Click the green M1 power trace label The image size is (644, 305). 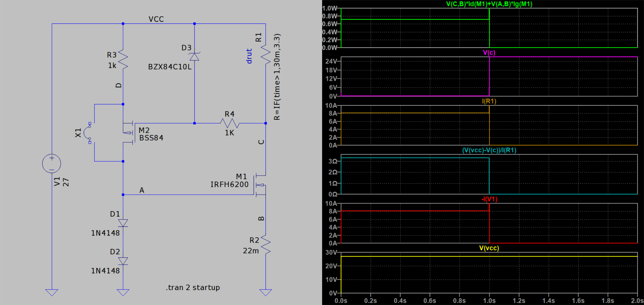click(489, 4)
